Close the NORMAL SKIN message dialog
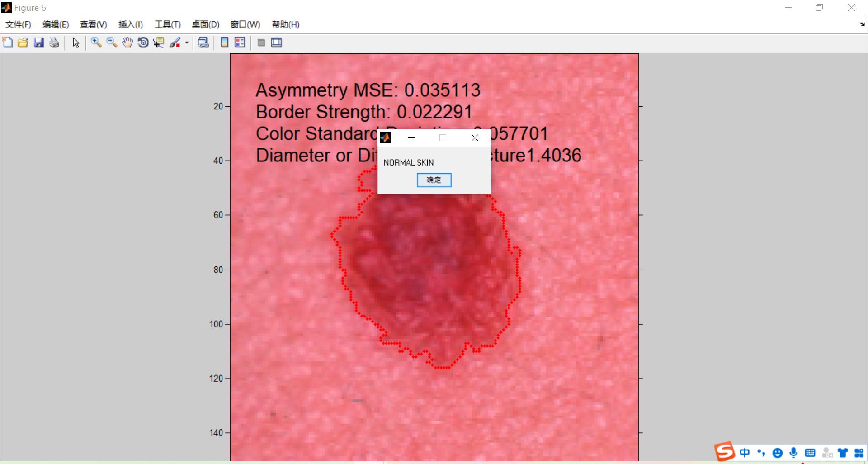 (x=475, y=138)
